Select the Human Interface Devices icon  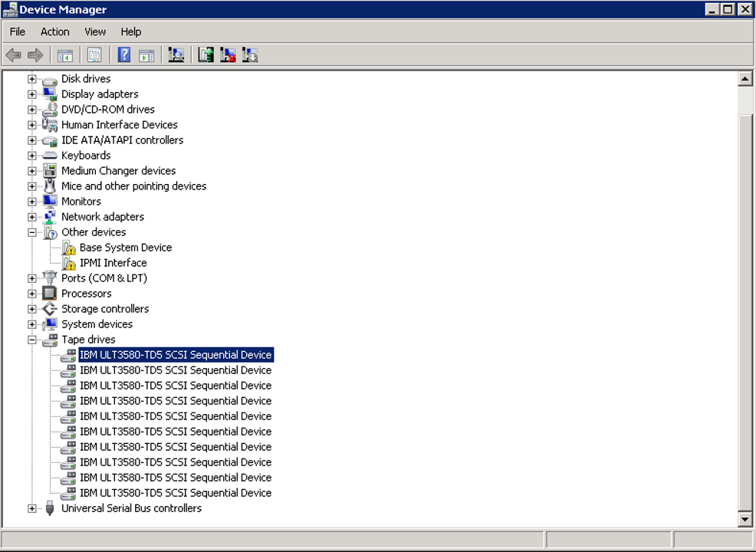point(50,125)
